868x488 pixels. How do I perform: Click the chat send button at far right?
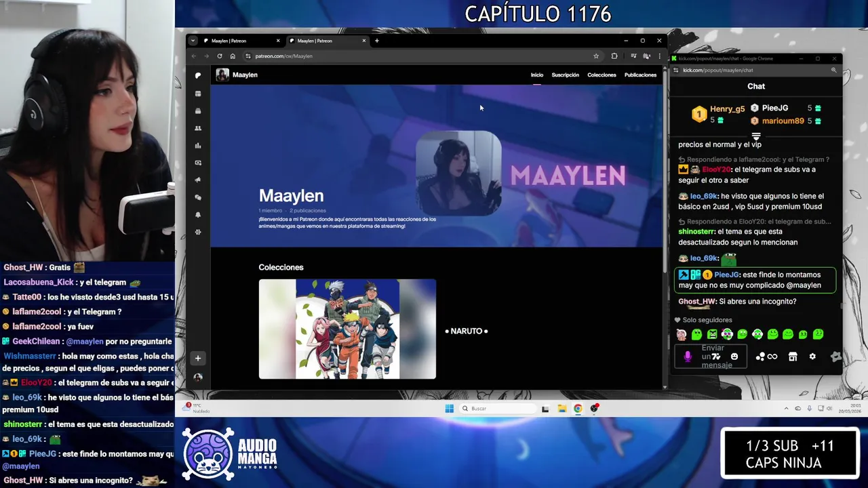[836, 357]
